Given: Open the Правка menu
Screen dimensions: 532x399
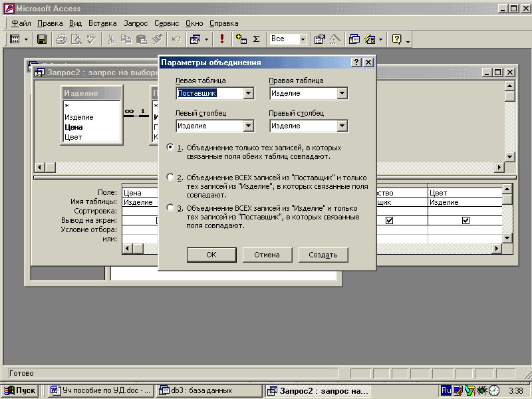Looking at the screenshot, I should coord(50,23).
